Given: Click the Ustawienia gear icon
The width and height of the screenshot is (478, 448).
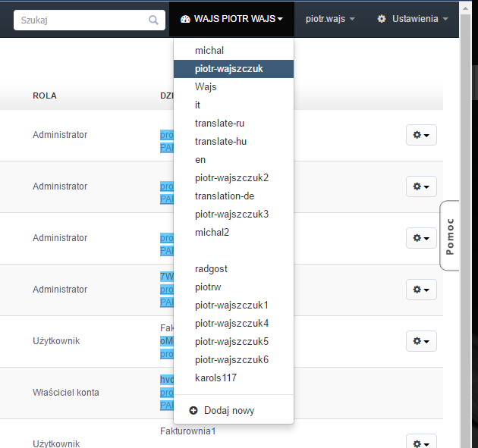Looking at the screenshot, I should click(x=382, y=19).
